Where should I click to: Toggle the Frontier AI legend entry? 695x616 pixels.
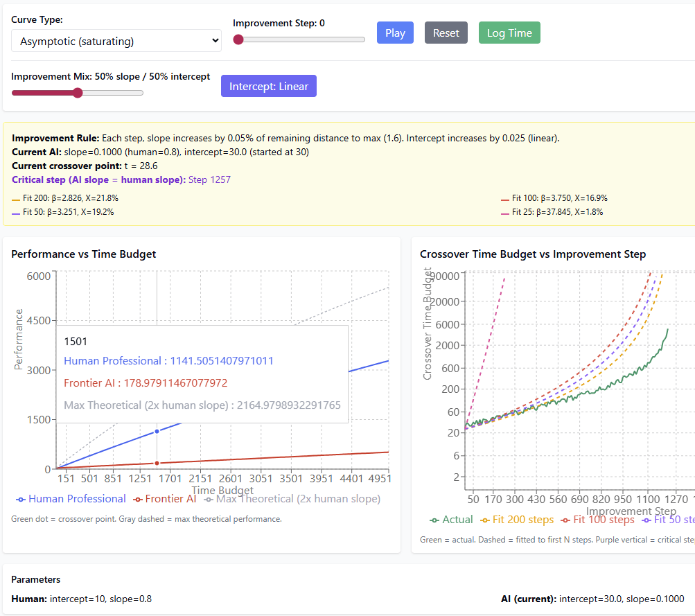coord(164,499)
